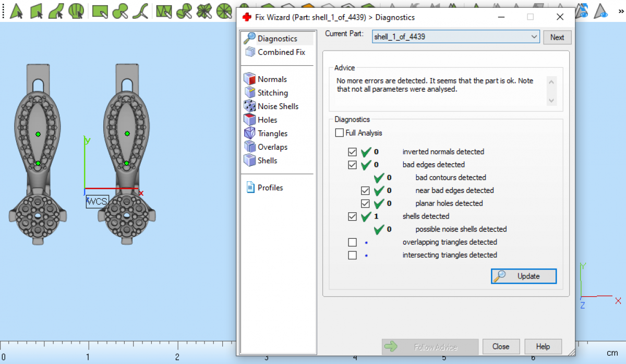This screenshot has height=364, width=626.
Task: Select the Mark Shell tool
Action: [x=76, y=10]
